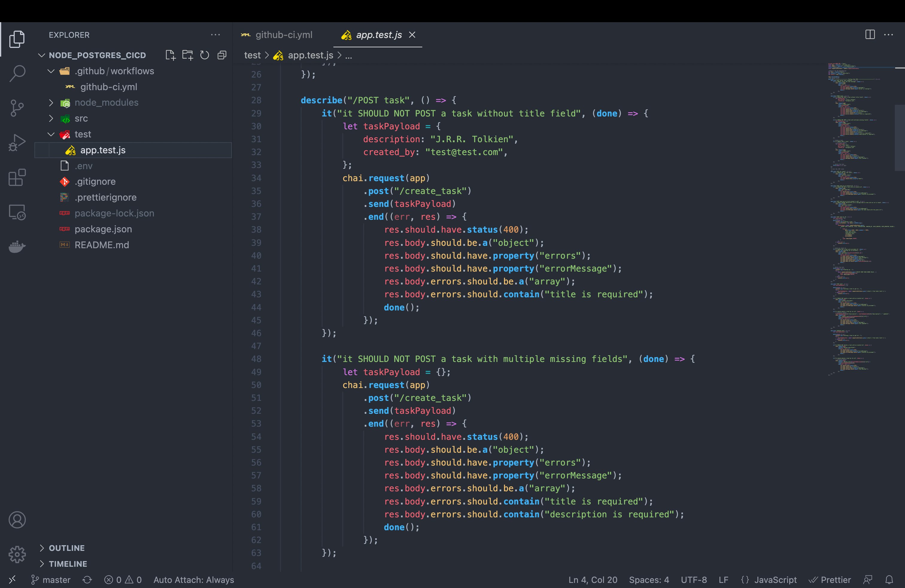Image resolution: width=905 pixels, height=588 pixels.
Task: Refresh the explorer file tree
Action: coord(205,55)
